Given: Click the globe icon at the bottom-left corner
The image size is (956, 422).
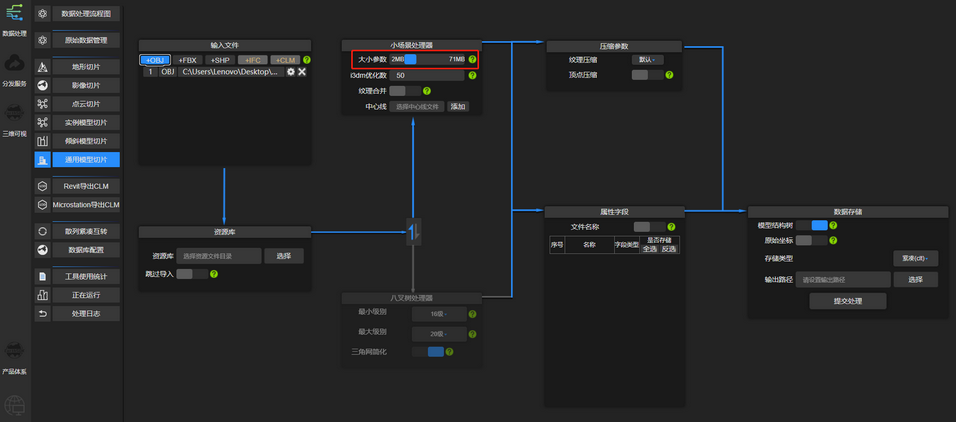Looking at the screenshot, I should [14, 404].
